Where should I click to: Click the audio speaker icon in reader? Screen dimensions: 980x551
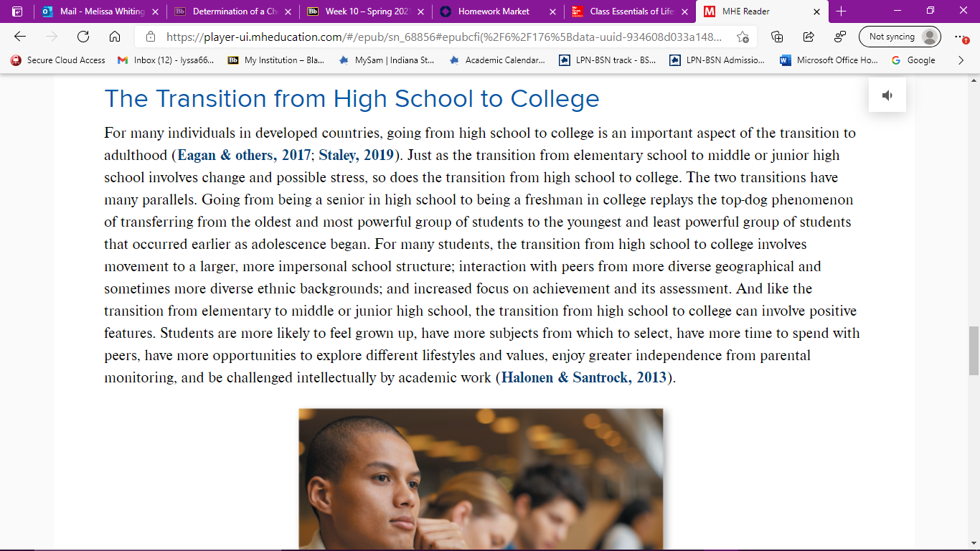[887, 95]
